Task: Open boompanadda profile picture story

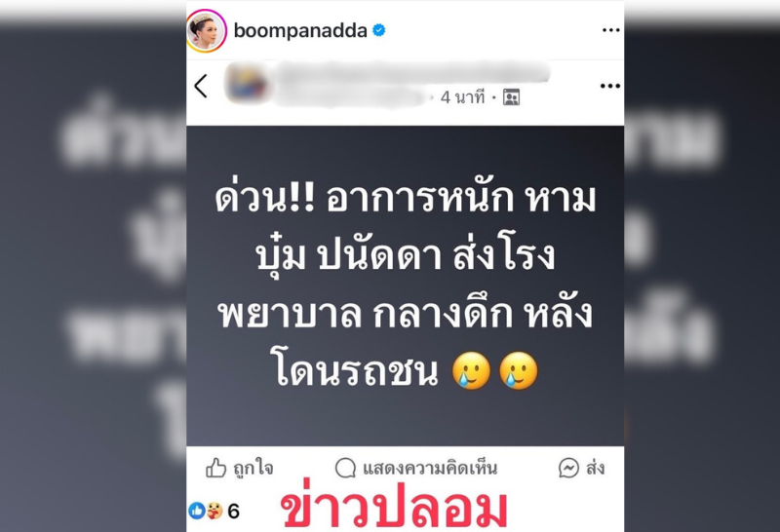Action: [206, 30]
